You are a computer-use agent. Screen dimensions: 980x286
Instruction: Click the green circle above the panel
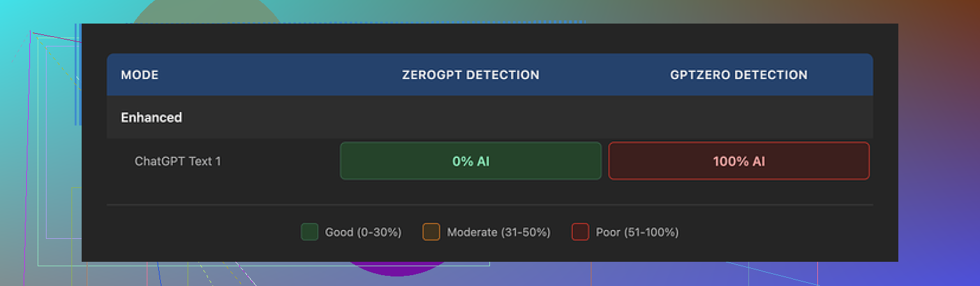[204, 11]
